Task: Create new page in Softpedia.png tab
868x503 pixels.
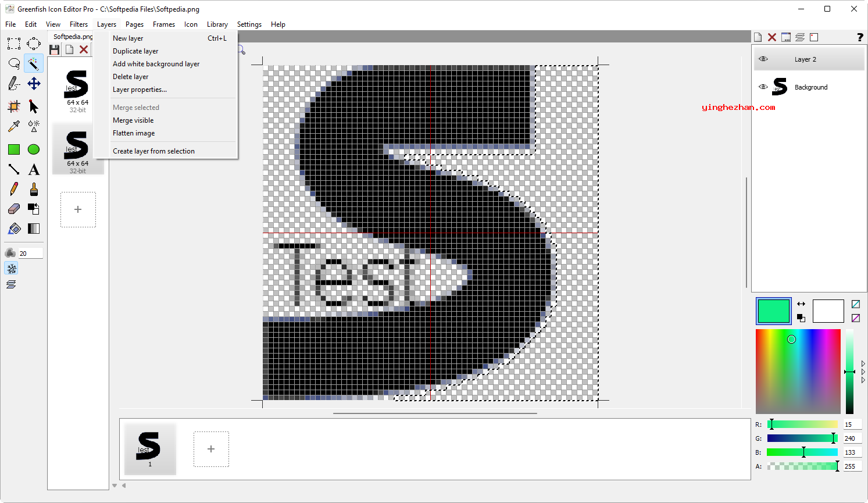Action: click(69, 49)
